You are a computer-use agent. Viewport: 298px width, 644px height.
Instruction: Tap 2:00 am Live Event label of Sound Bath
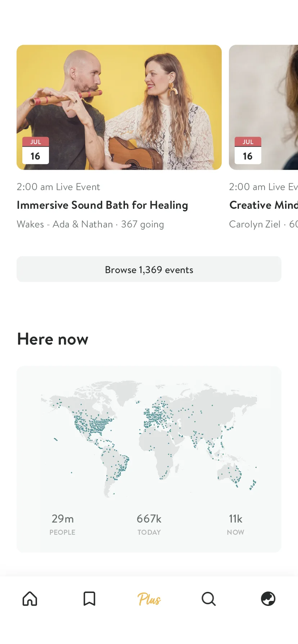(x=58, y=187)
